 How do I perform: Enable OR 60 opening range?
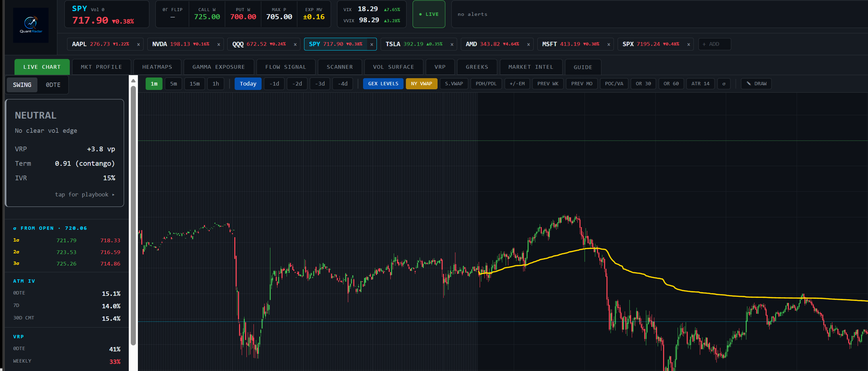coord(671,84)
